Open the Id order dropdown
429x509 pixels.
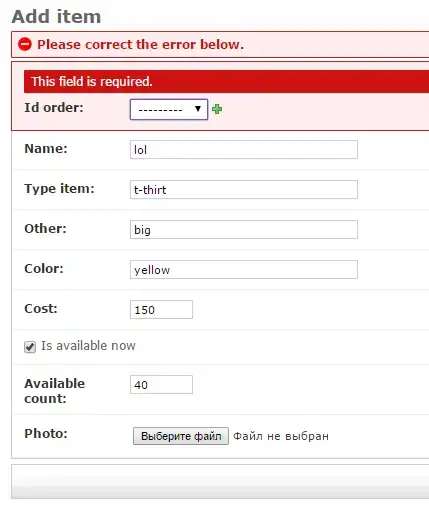(169, 109)
